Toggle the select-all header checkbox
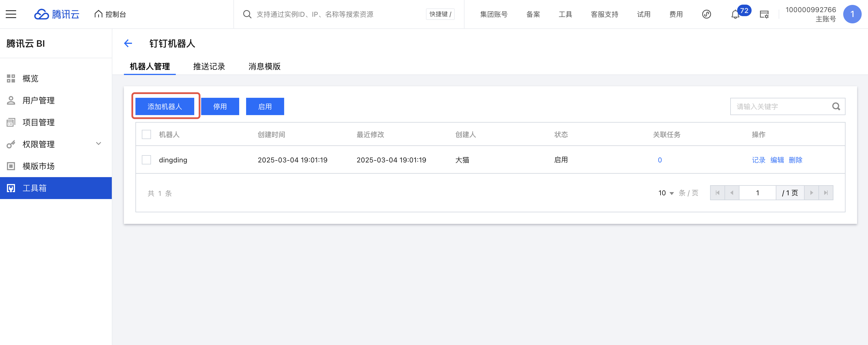868x345 pixels. click(146, 134)
